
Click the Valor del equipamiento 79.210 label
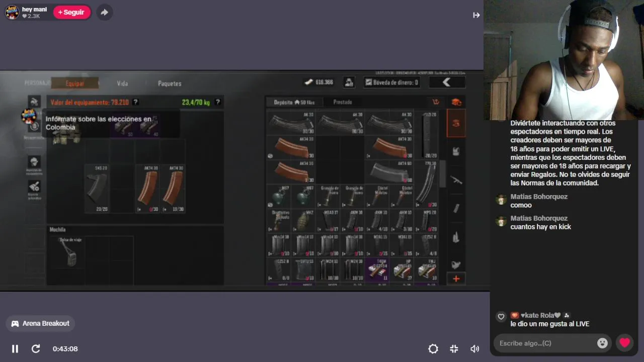click(x=90, y=102)
